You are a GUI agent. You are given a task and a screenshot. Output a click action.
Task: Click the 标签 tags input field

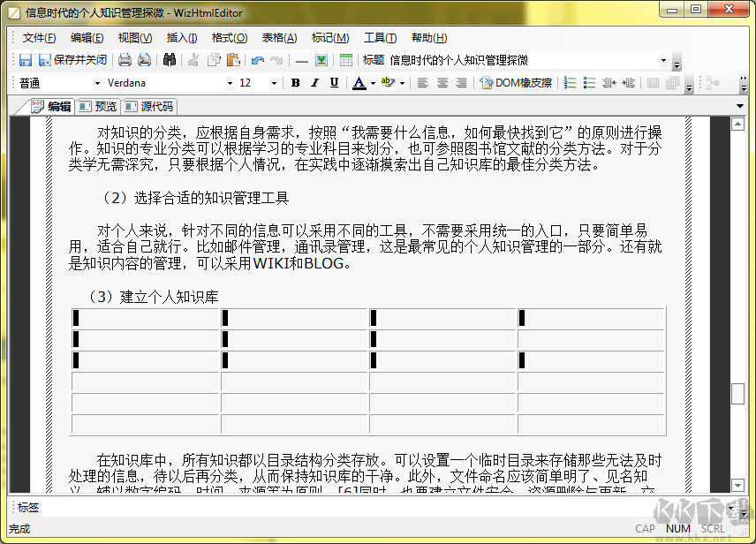(x=384, y=507)
